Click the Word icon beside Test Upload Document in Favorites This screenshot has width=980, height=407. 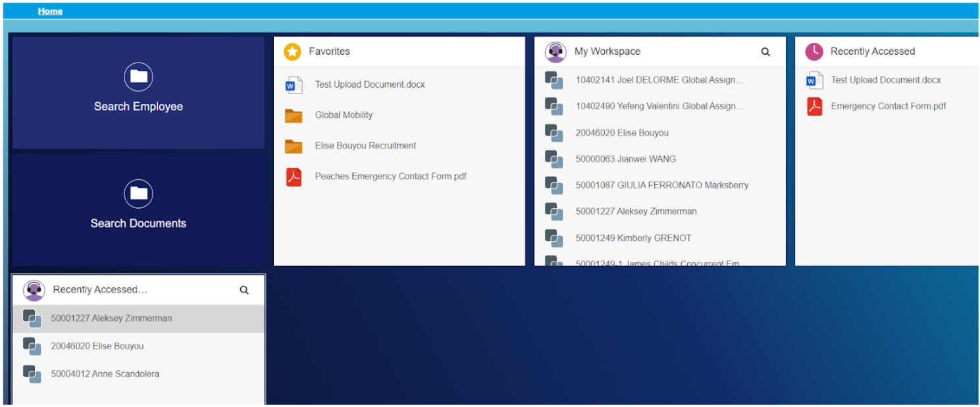pos(294,85)
